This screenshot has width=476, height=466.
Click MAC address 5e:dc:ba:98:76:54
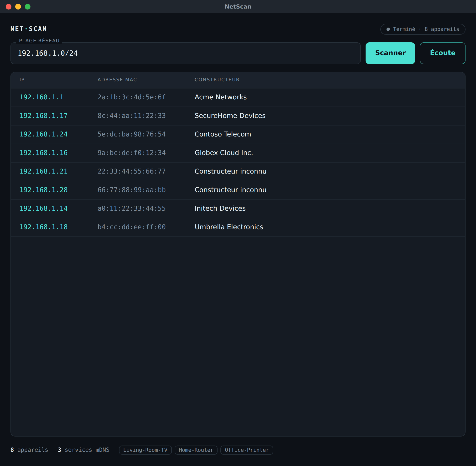132,134
